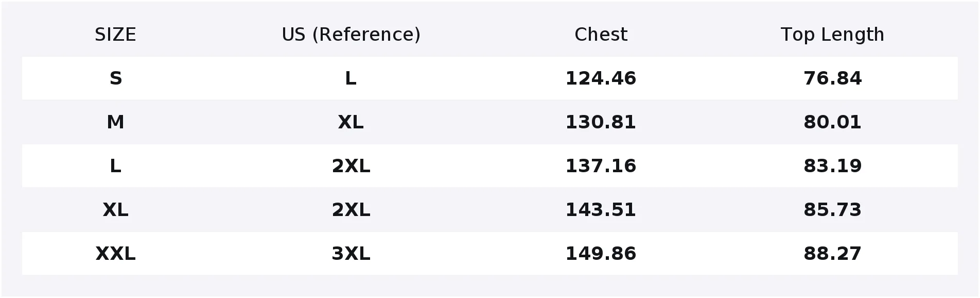Click the 124.46 chest value
The height and width of the screenshot is (298, 980).
601,78
